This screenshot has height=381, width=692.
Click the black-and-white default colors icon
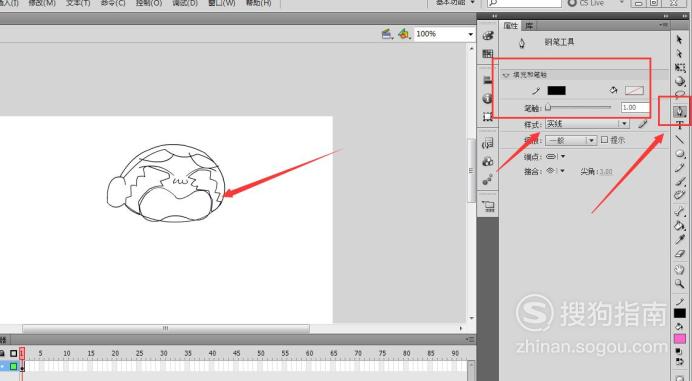click(679, 351)
